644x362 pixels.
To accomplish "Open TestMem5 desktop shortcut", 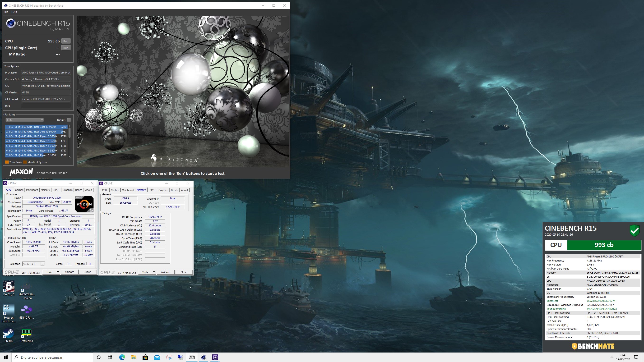I will 27,335.
